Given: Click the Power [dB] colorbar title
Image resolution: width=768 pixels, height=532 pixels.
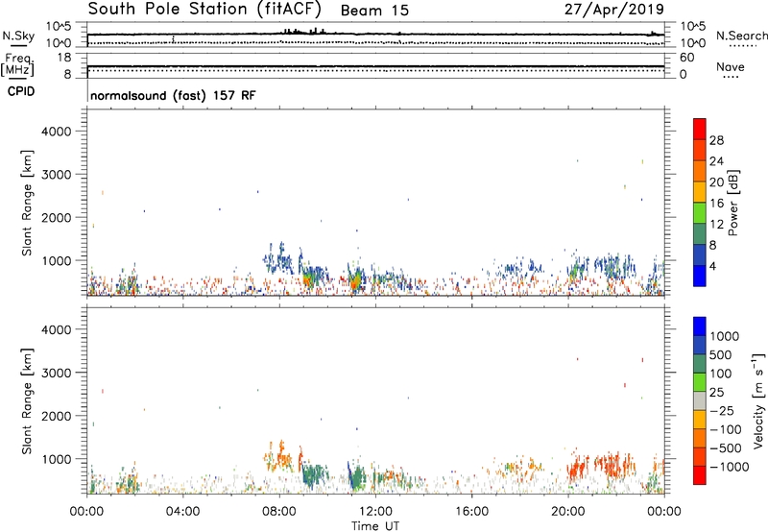Looking at the screenshot, I should pos(732,203).
